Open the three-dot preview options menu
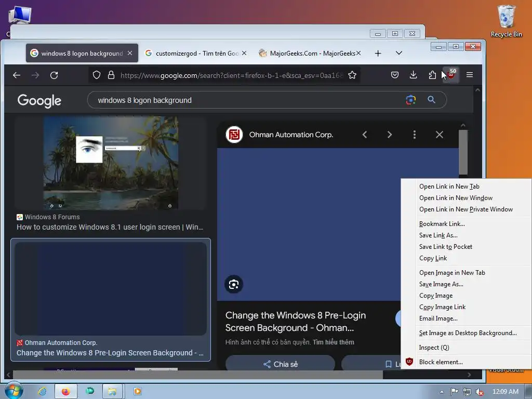Viewport: 532px width, 399px height. [x=414, y=135]
